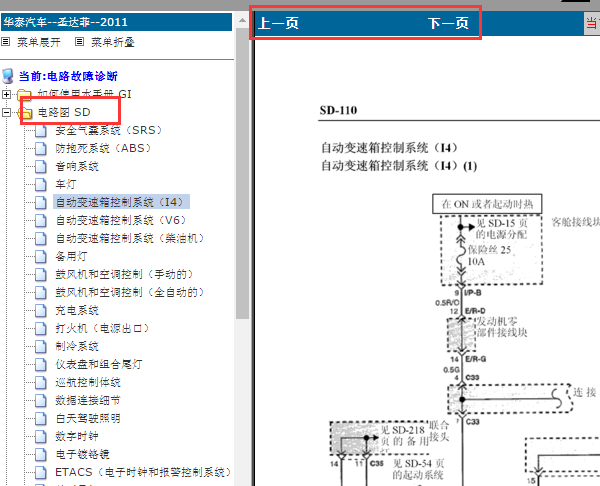Open 白天驾驶照明 page
This screenshot has height=486, width=600.
[88, 418]
